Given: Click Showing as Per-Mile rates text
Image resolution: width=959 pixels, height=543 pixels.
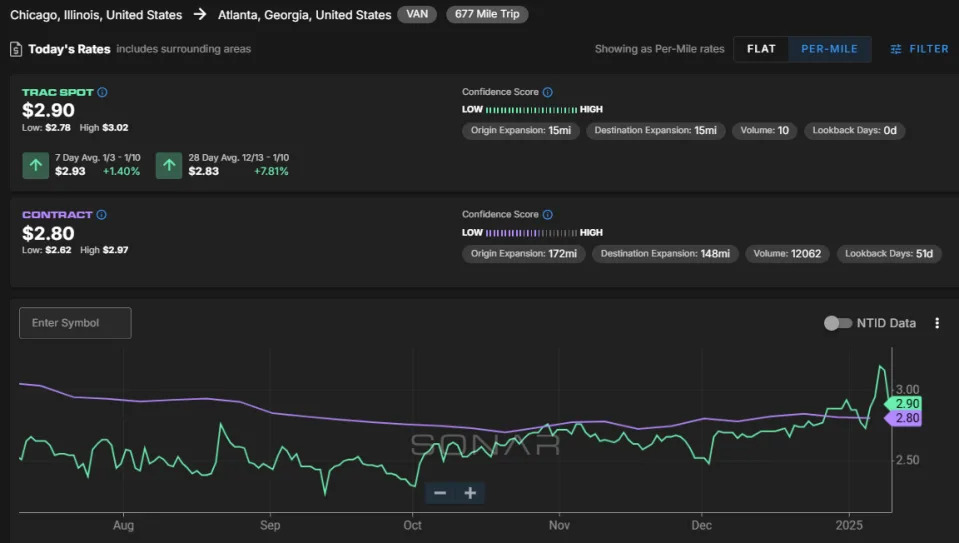Looking at the screenshot, I should coord(659,49).
